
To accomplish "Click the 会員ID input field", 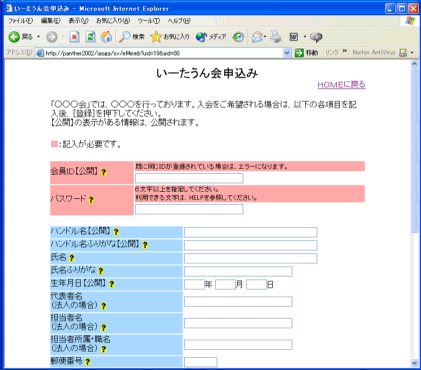I will [x=189, y=178].
